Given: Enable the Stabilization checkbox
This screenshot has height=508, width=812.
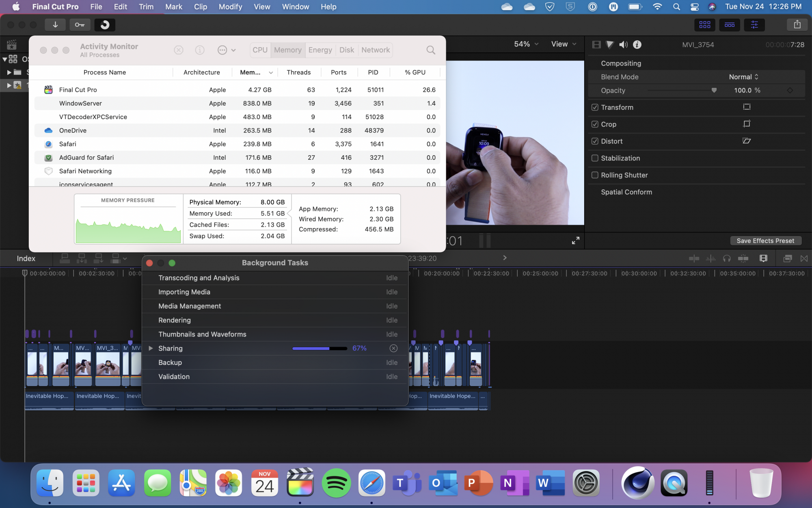Looking at the screenshot, I should coord(595,158).
